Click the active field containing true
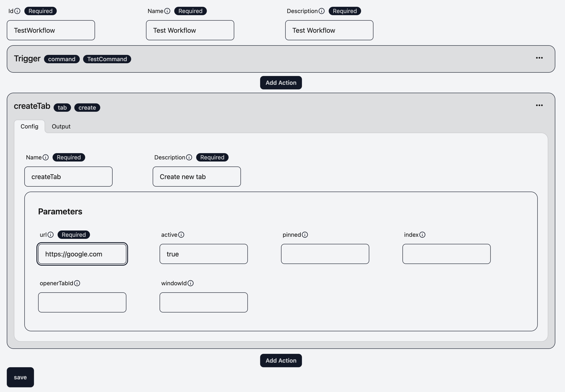Image resolution: width=565 pixels, height=392 pixels. (x=204, y=254)
